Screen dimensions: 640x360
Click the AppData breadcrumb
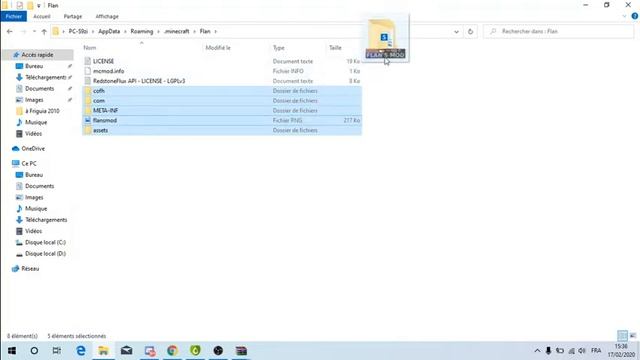(x=109, y=31)
